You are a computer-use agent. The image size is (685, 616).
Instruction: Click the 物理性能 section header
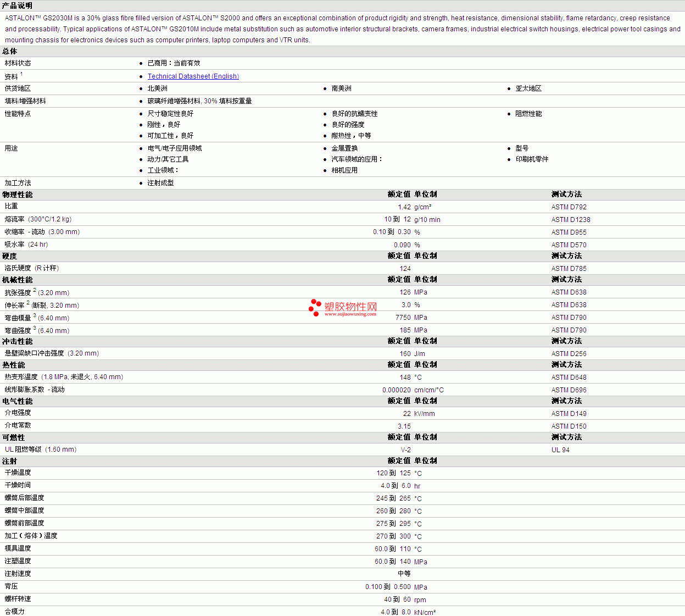17,195
